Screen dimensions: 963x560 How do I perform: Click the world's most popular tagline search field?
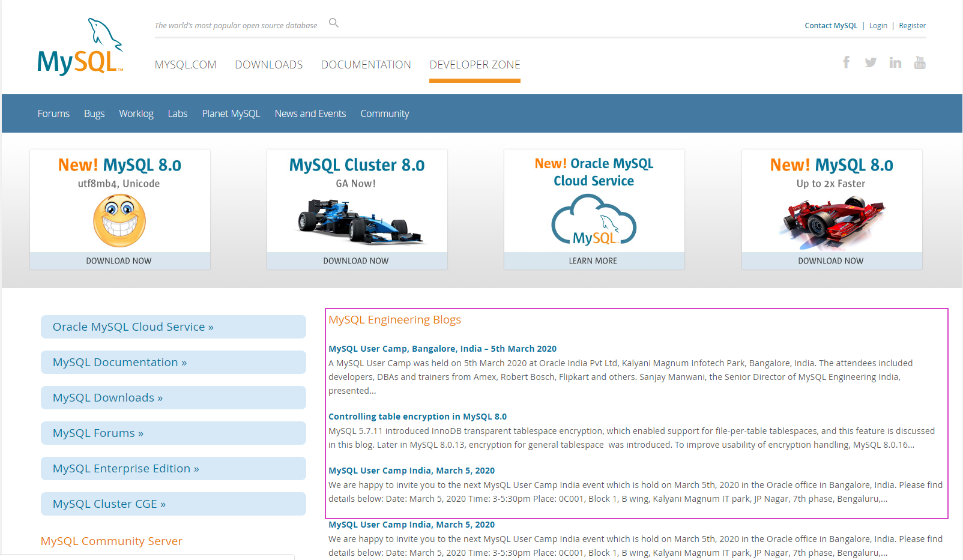point(236,26)
